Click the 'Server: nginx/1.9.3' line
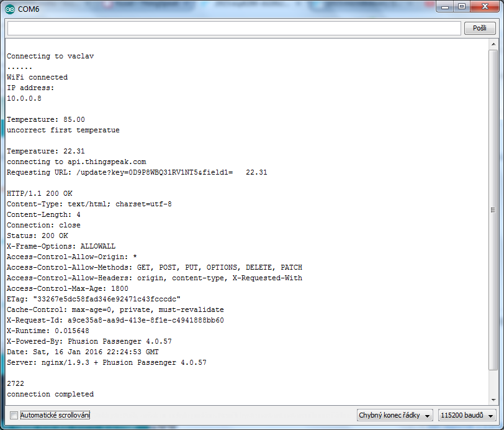The height and width of the screenshot is (430, 504). point(106,362)
